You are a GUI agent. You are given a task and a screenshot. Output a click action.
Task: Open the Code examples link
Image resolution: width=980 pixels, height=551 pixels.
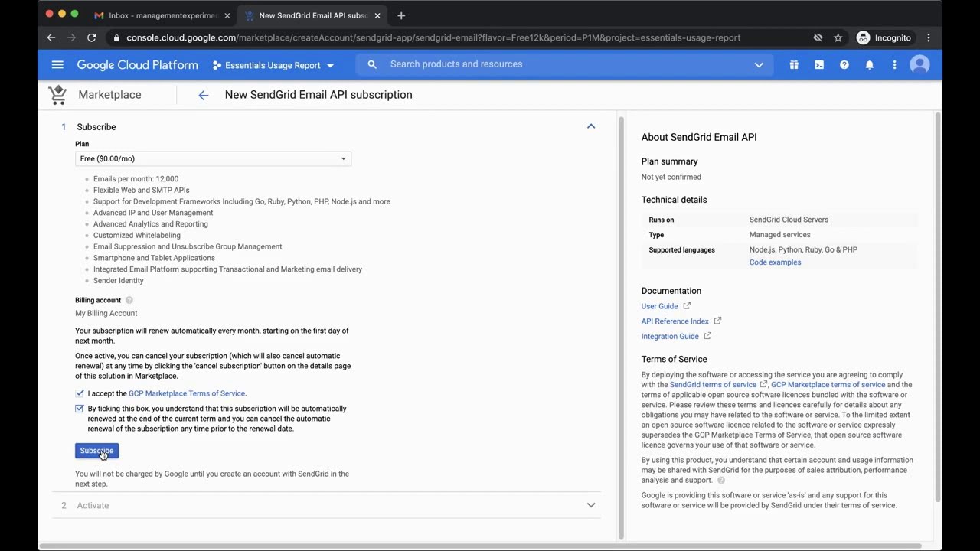pos(775,262)
